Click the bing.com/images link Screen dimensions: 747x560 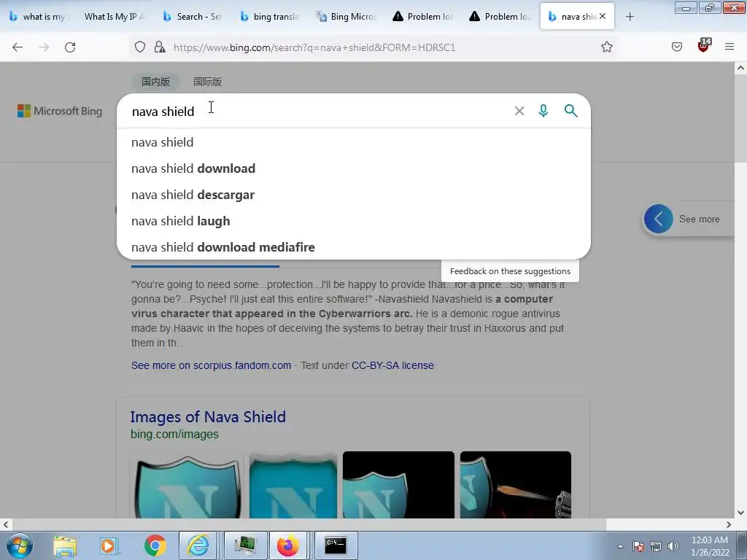pos(174,435)
